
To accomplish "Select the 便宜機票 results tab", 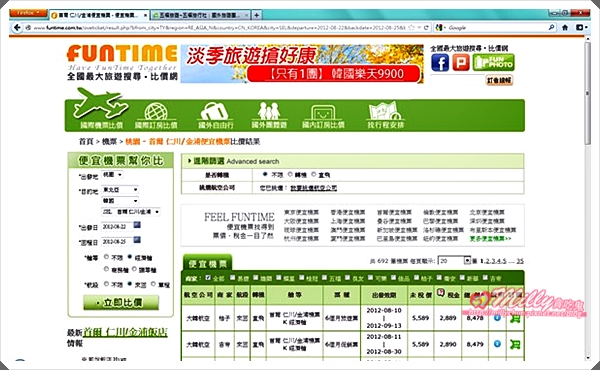I will (x=207, y=263).
